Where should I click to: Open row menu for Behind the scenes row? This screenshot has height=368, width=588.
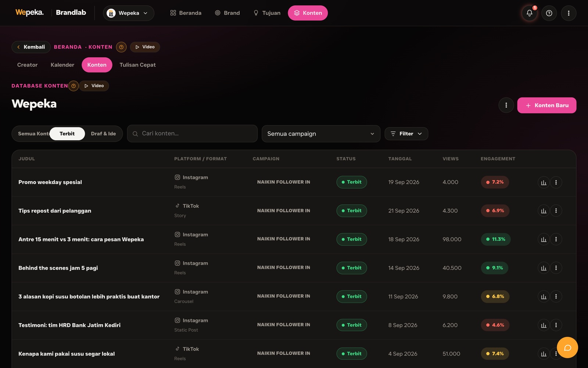(x=556, y=268)
